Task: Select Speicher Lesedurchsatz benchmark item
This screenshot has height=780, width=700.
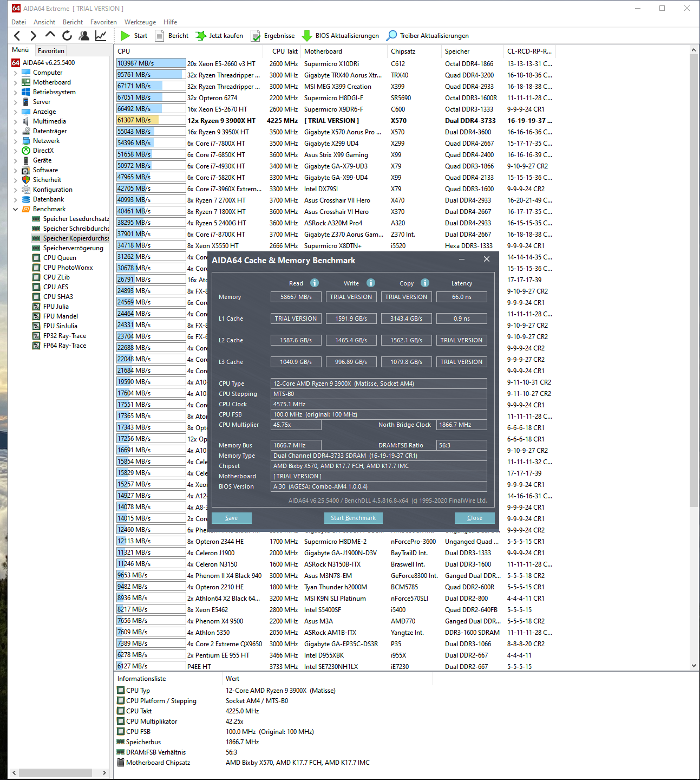Action: click(71, 219)
